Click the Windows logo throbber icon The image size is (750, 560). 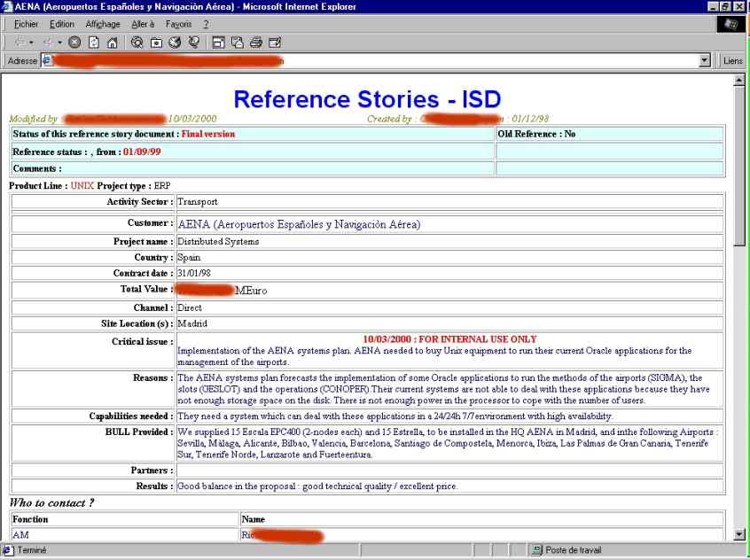coord(730,25)
